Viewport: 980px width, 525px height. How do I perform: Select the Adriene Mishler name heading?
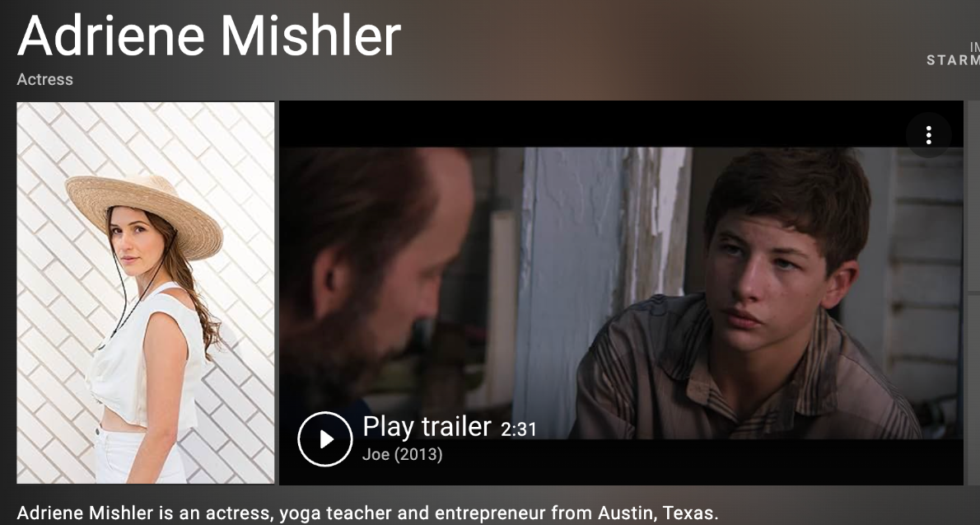209,35
